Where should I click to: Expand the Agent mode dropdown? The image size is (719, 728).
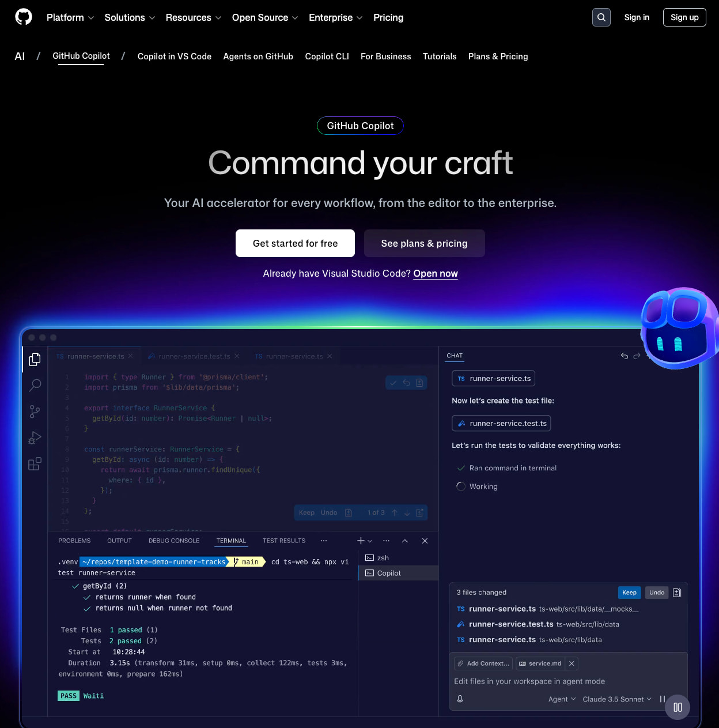click(561, 699)
